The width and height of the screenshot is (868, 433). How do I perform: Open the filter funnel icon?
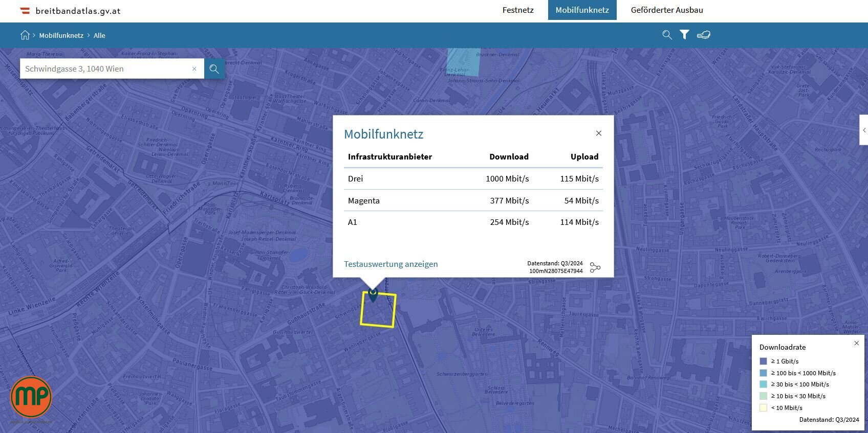tap(684, 35)
